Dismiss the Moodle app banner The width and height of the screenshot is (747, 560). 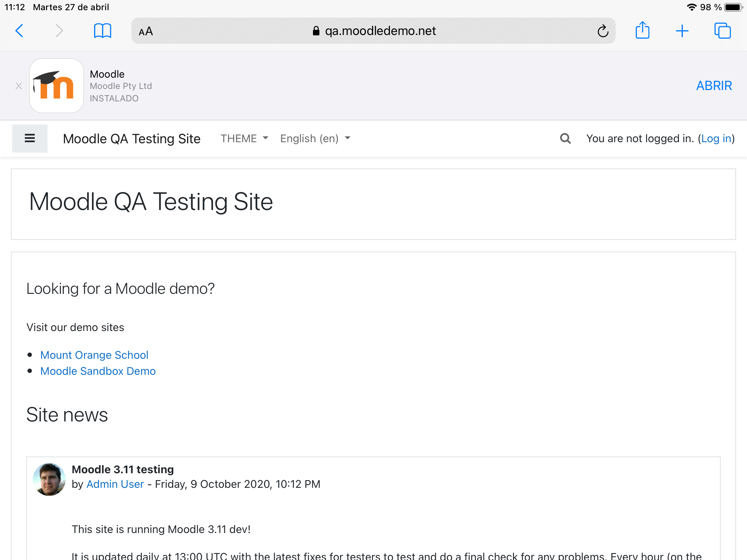(x=19, y=86)
